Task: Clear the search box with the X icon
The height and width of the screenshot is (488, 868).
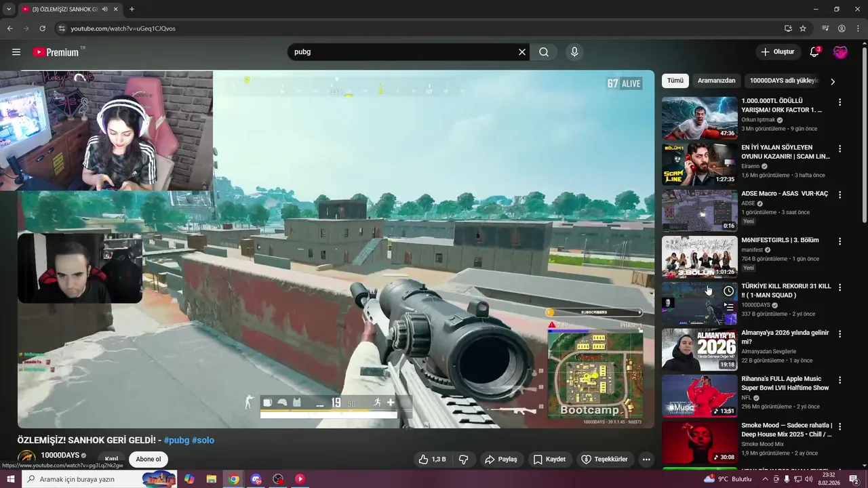Action: point(522,52)
